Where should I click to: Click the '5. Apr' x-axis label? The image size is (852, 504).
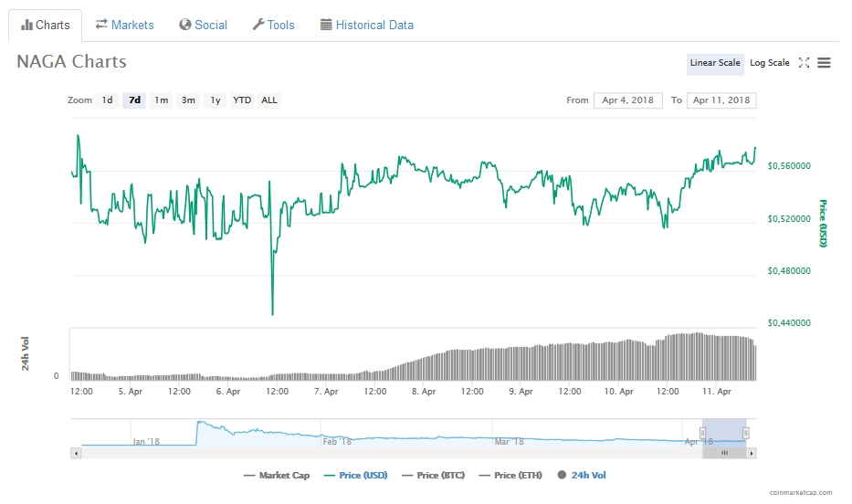point(131,392)
